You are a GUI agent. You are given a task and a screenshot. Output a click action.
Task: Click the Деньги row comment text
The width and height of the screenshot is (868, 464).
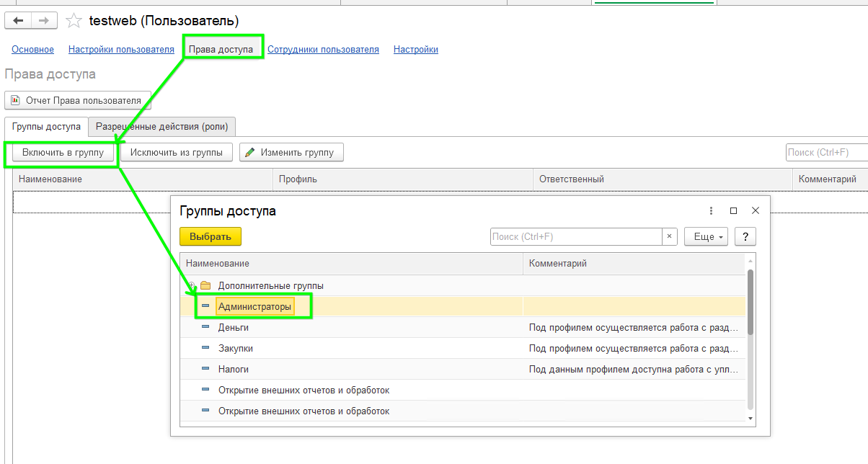[x=634, y=327]
